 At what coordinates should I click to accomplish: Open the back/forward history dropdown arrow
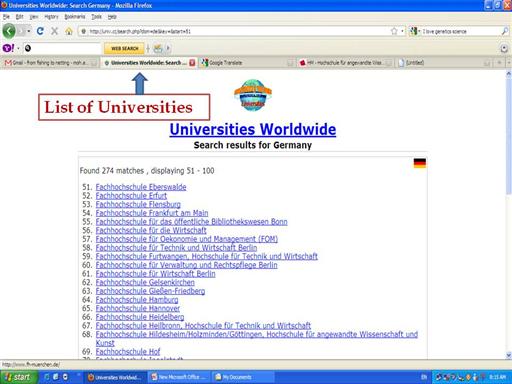(29, 31)
